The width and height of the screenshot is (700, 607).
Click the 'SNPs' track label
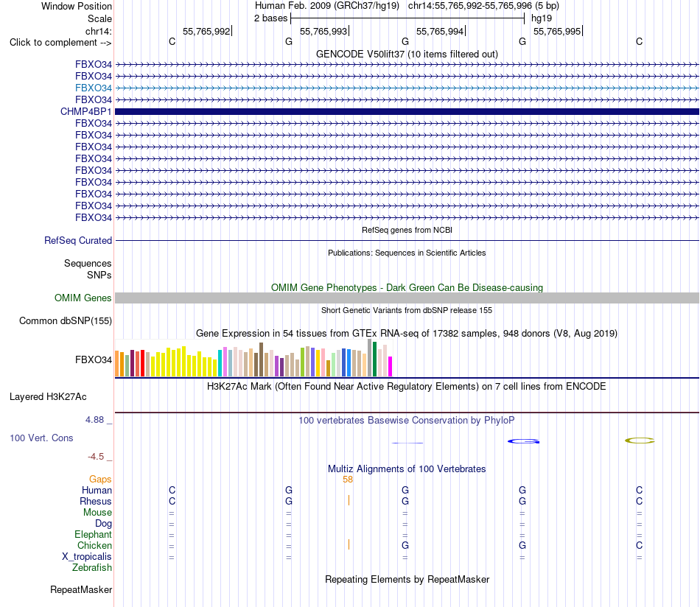pos(99,275)
